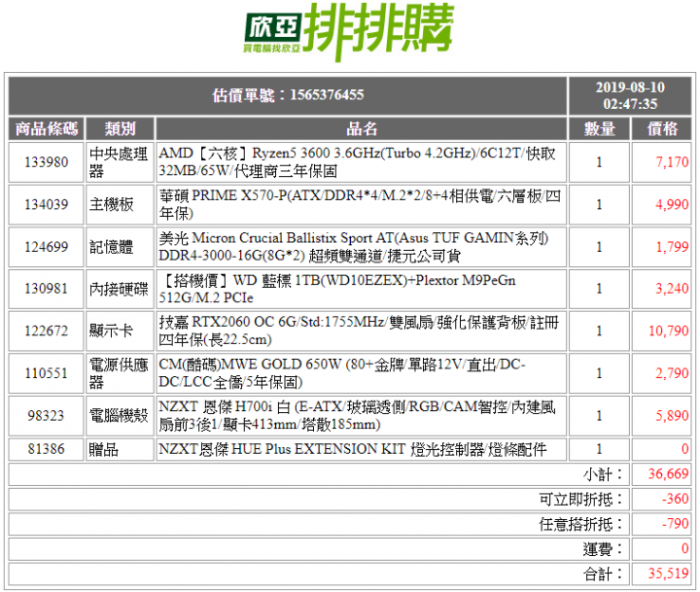Click the 運費 label

[603, 549]
